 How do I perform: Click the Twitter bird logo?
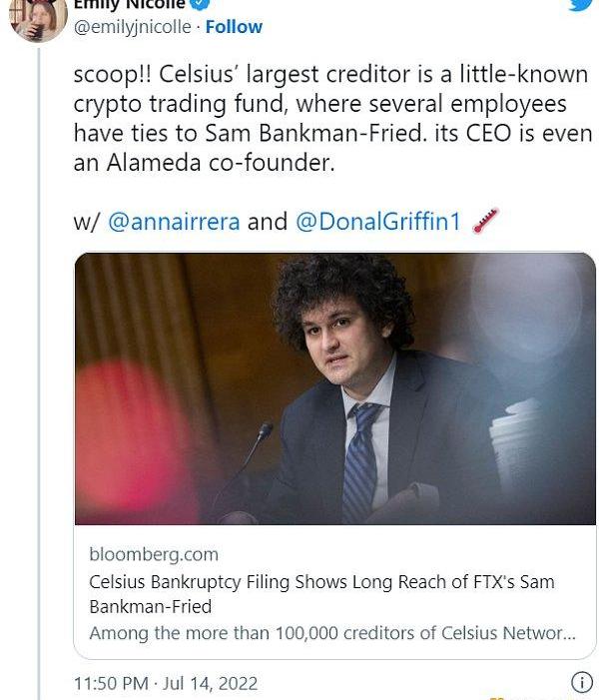[581, 4]
